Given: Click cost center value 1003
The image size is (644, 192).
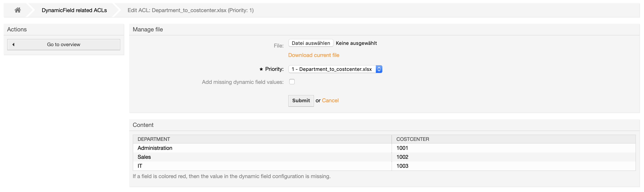Looking at the screenshot, I should point(402,166).
